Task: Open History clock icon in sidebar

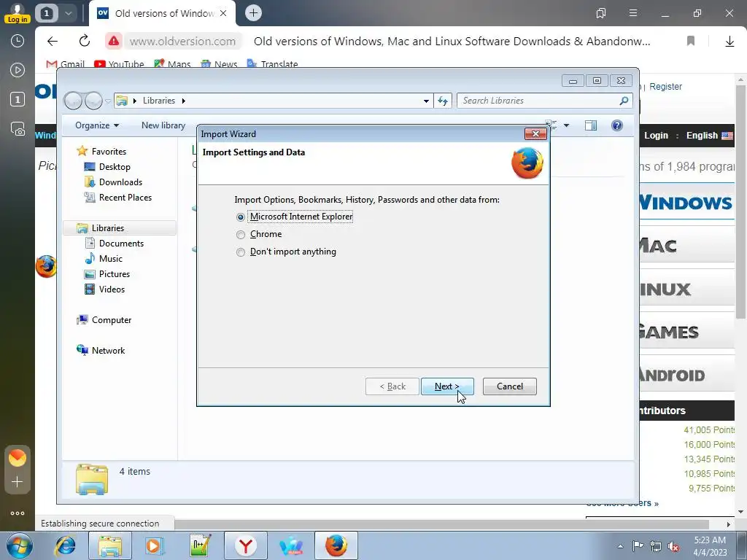Action: (18, 41)
